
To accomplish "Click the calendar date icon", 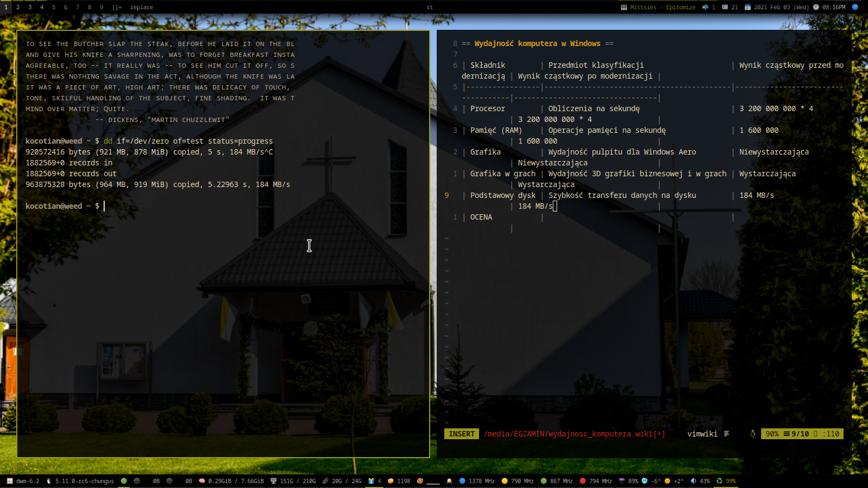I will [748, 7].
